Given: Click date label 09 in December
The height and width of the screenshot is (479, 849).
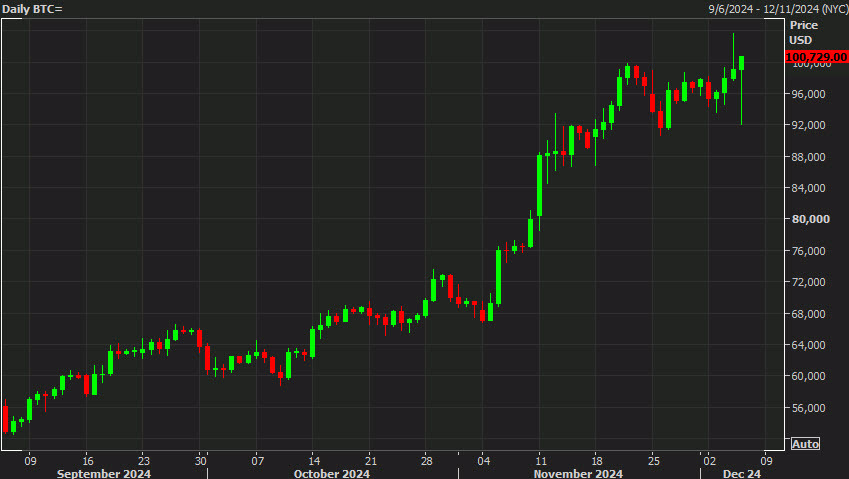Looking at the screenshot, I should (766, 461).
